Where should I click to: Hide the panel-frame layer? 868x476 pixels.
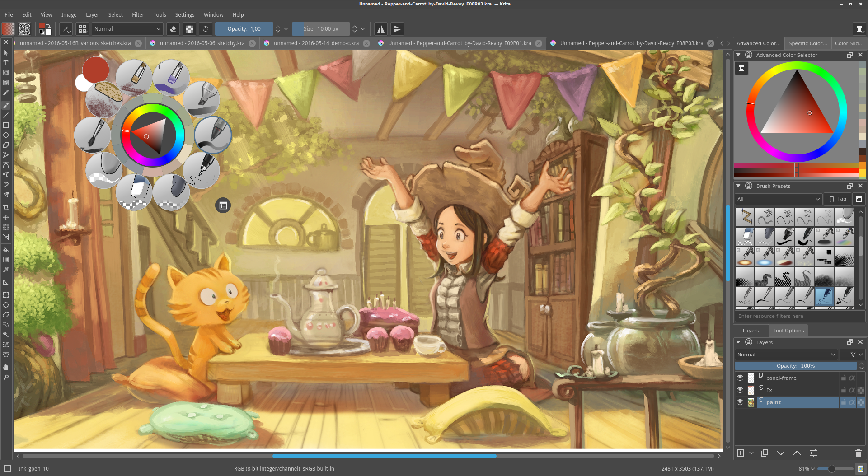740,378
